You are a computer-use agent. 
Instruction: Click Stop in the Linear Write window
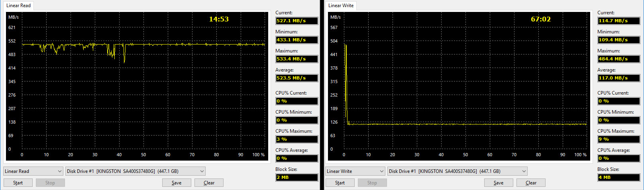click(372, 183)
